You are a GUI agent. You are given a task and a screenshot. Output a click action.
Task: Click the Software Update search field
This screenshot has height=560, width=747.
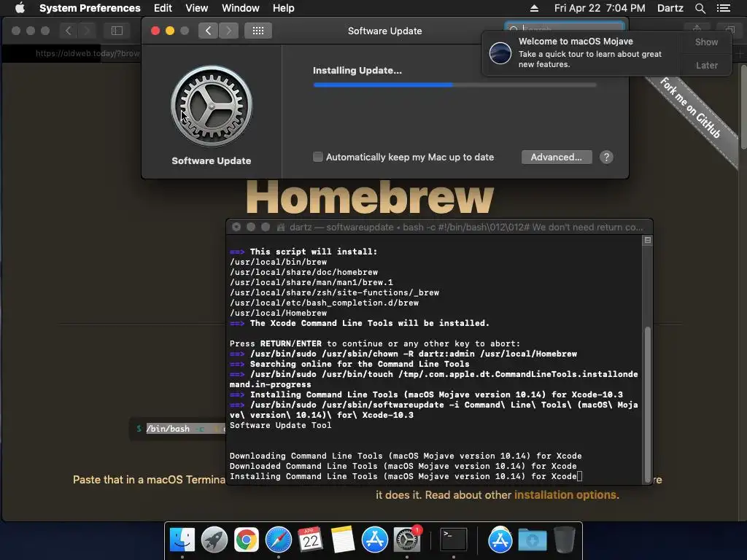point(564,29)
